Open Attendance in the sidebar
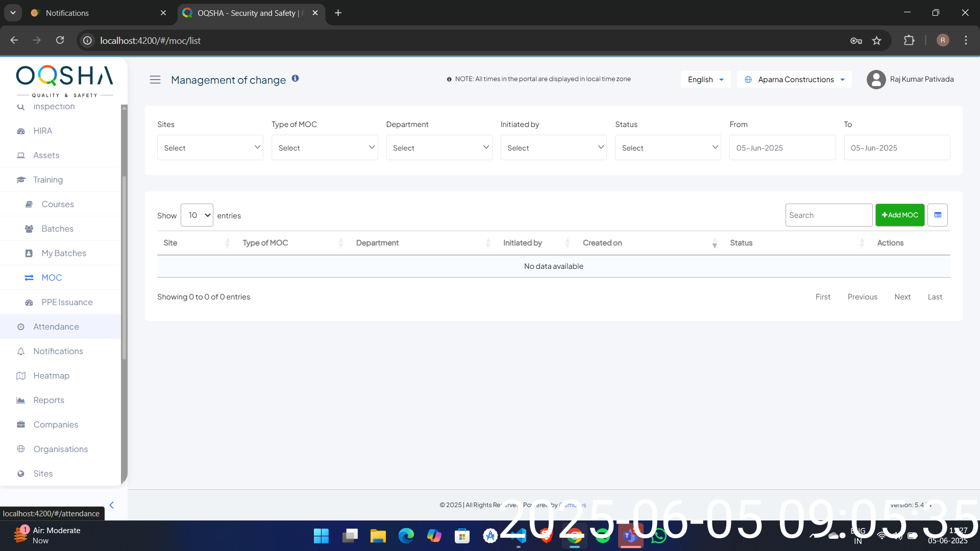This screenshot has width=980, height=551. [x=56, y=327]
